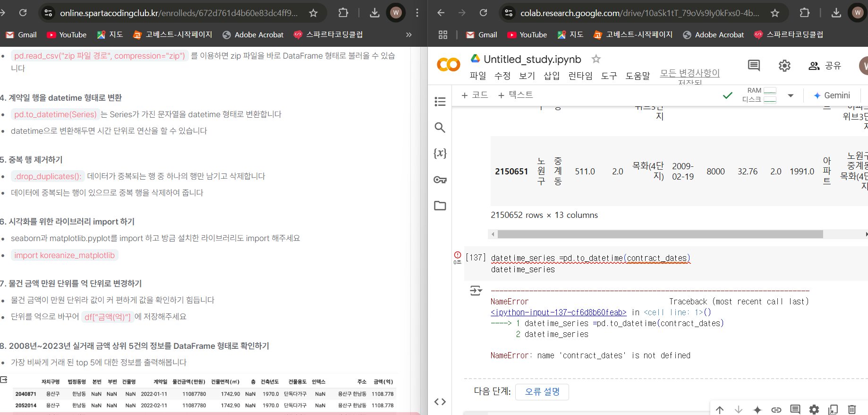The image size is (868, 415).
Task: Open ipython-input-137 traceback link
Action: tap(559, 312)
